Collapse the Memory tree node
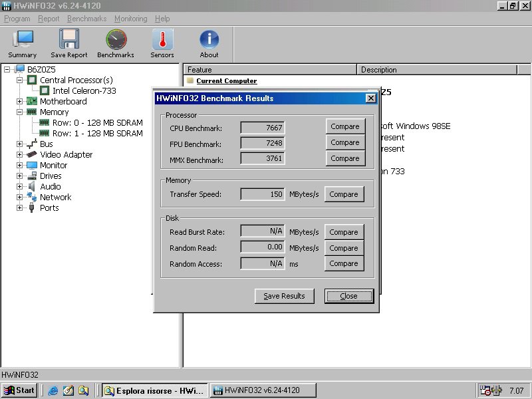 pyautogui.click(x=20, y=112)
